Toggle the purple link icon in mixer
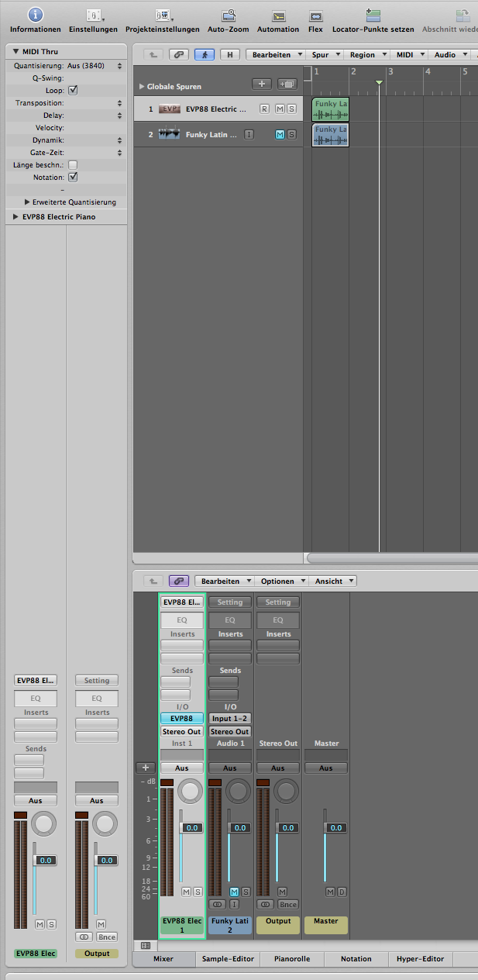The width and height of the screenshot is (478, 980). (179, 581)
